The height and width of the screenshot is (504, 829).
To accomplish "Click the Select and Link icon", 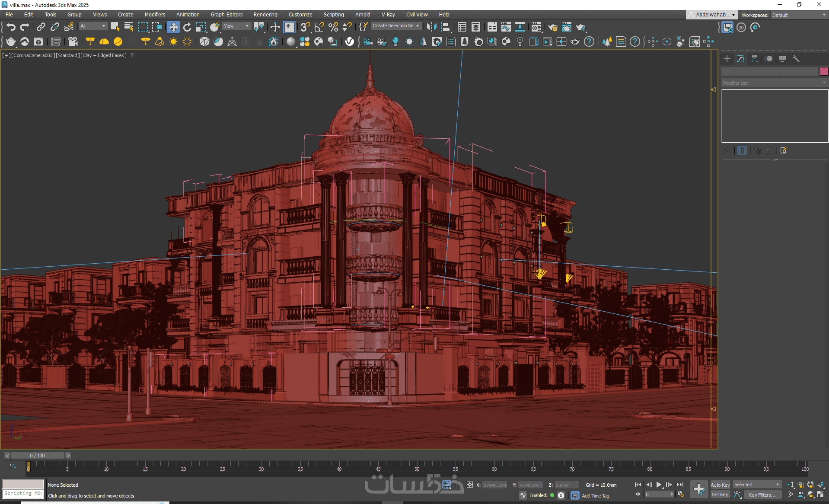I will click(x=41, y=27).
